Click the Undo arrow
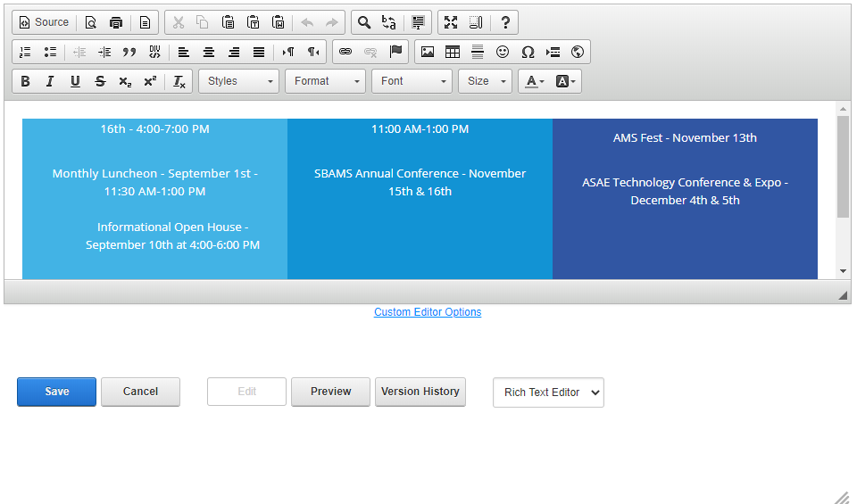The image size is (857, 504). (x=307, y=22)
